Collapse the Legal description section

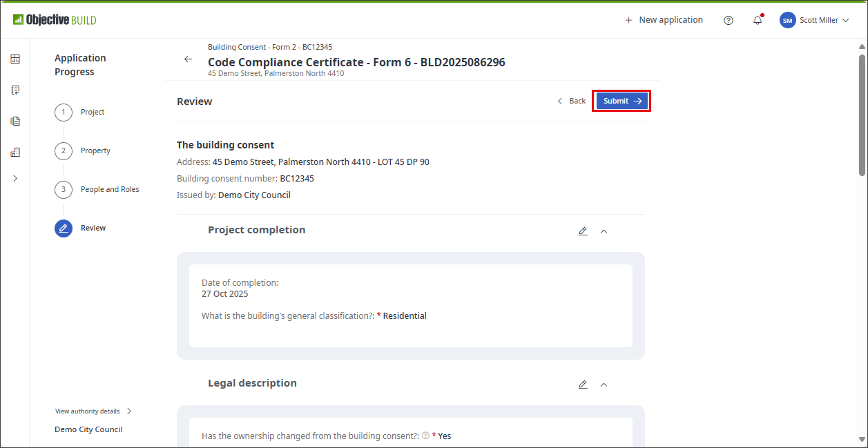[x=604, y=384]
